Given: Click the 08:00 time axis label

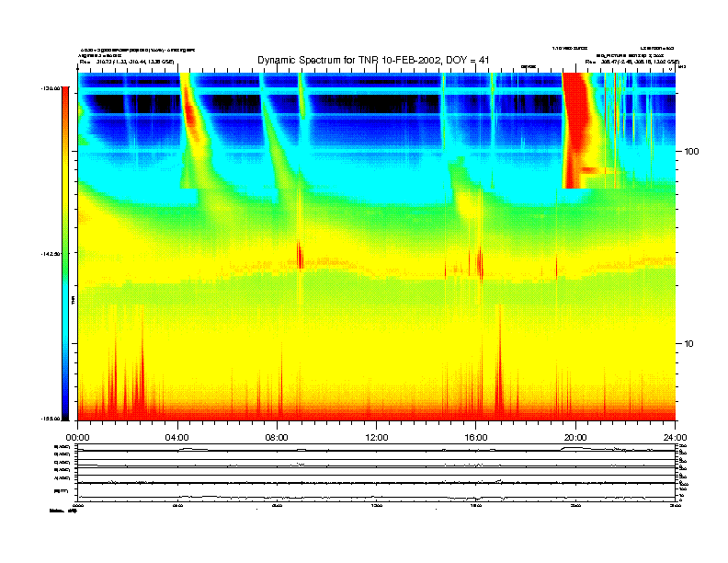Looking at the screenshot, I should pyautogui.click(x=277, y=438).
